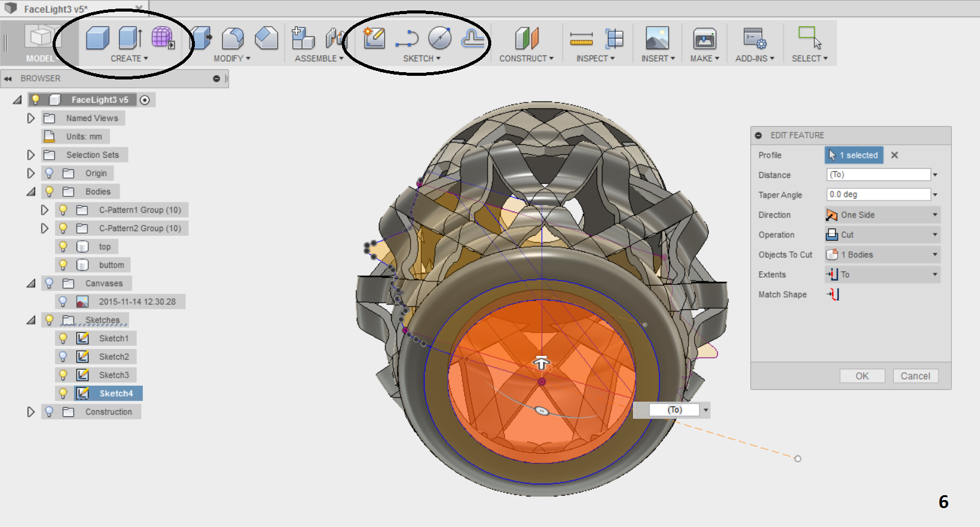Click the browser panel options dot

216,78
